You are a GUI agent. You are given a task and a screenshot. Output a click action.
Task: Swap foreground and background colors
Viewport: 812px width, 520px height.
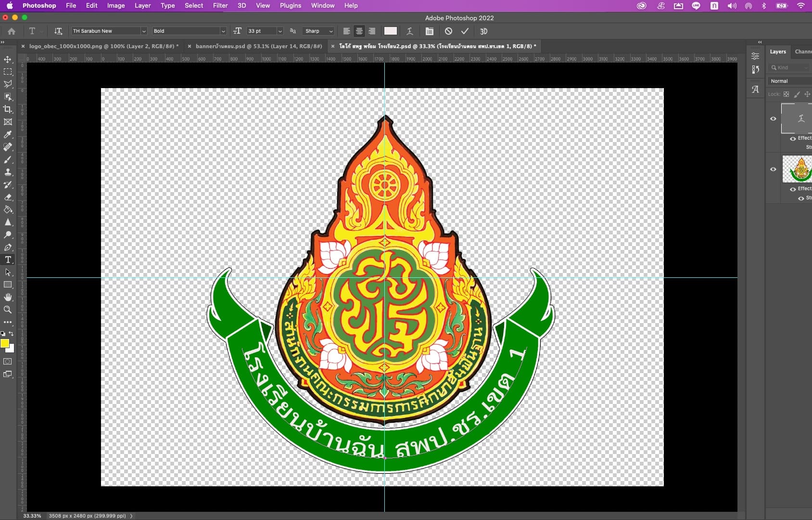tap(11, 333)
